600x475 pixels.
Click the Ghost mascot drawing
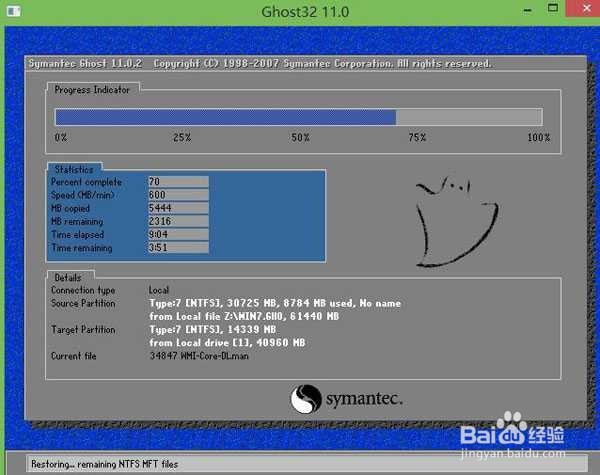(456, 221)
